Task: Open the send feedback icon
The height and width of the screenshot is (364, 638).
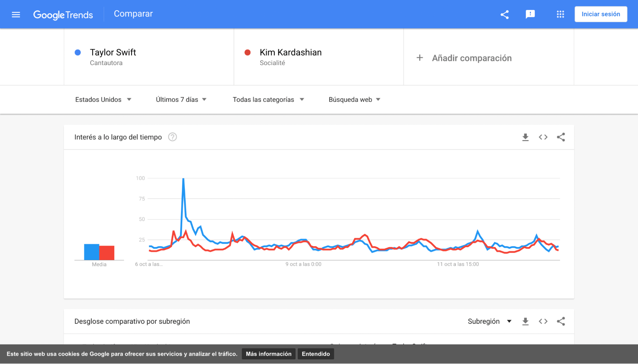Action: [x=530, y=14]
